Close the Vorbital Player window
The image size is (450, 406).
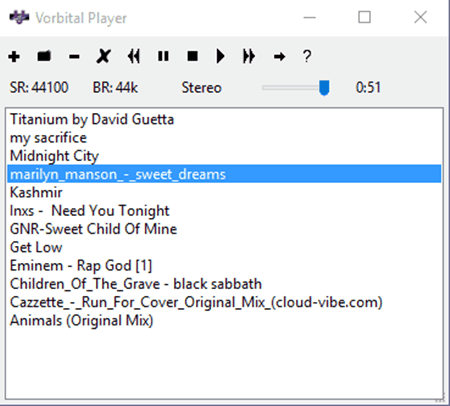pos(420,17)
